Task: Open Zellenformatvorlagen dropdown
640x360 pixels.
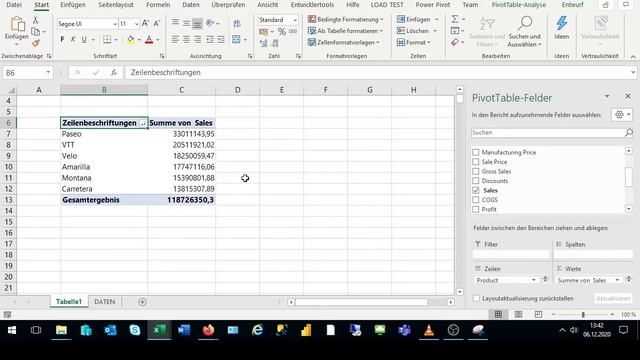Action: pos(344,42)
